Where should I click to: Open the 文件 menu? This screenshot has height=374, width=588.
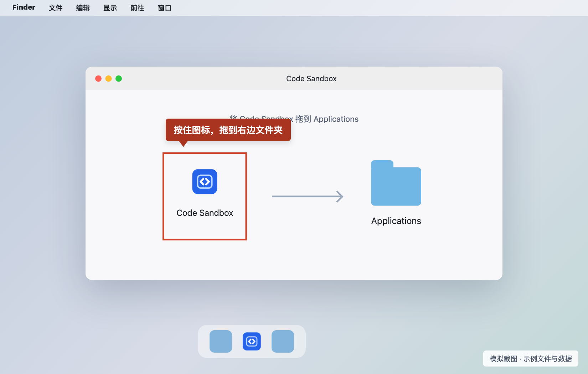pos(56,8)
